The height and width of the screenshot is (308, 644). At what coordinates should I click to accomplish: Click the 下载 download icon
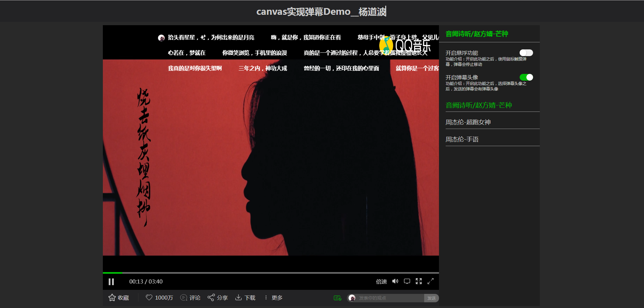(x=238, y=298)
